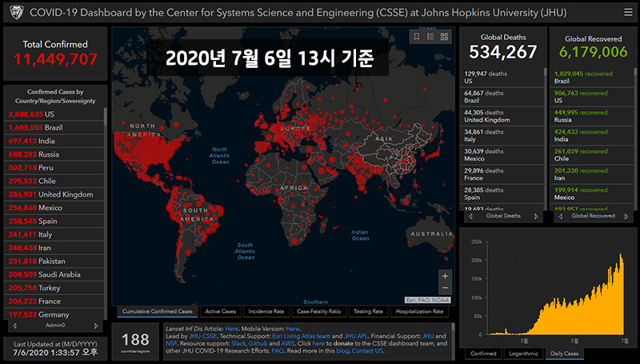
Task: Switch to Case-Fatality Ratio map tab
Action: click(x=318, y=311)
